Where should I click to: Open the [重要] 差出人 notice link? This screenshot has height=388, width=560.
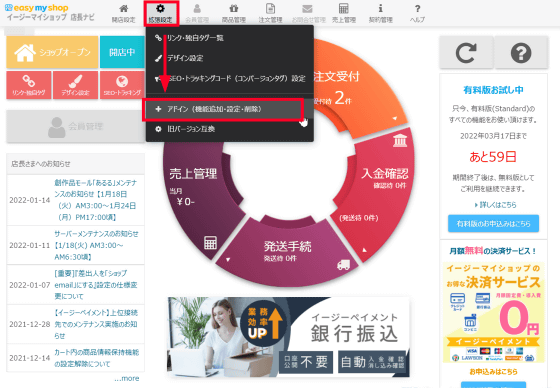click(x=96, y=285)
